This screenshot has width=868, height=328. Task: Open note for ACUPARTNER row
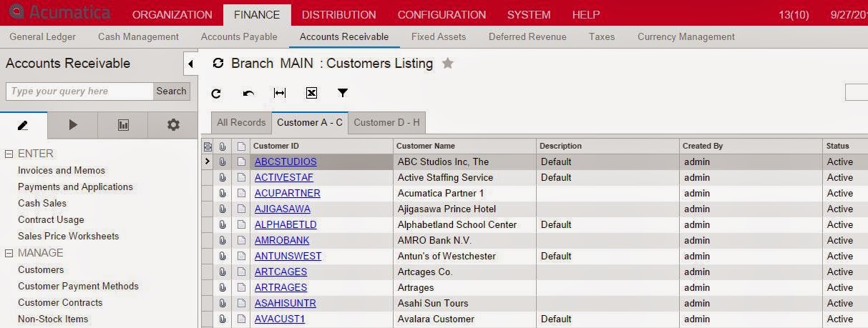click(241, 193)
